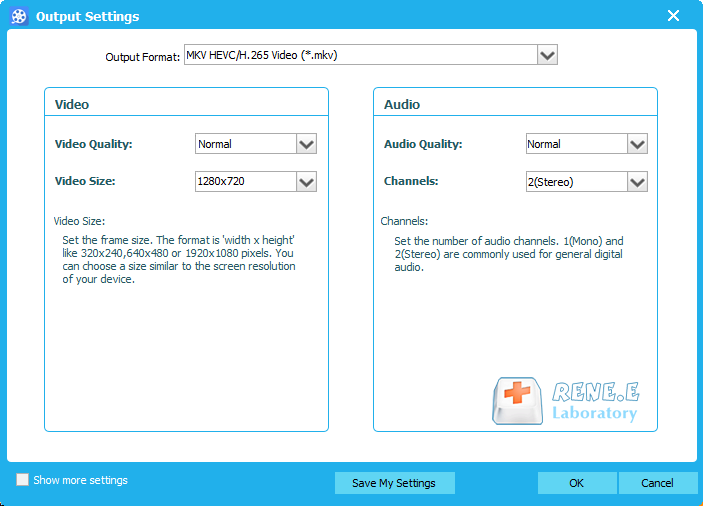Screen dimensions: 703x506
Task: Click the 2(Stereo) channels field
Action: (x=575, y=181)
